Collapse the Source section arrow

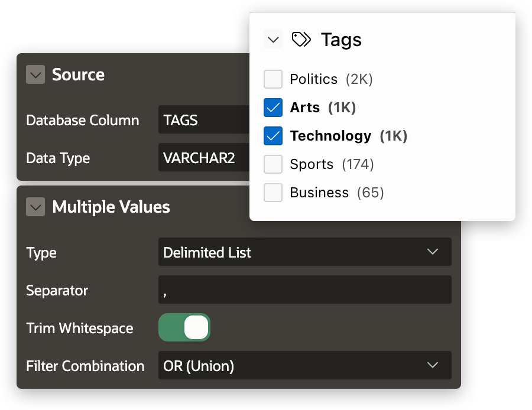coord(35,75)
